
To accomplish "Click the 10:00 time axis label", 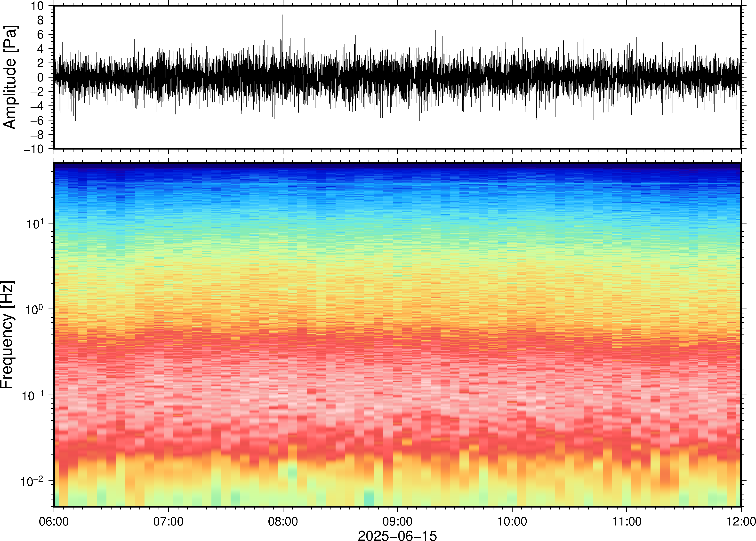I will [512, 521].
